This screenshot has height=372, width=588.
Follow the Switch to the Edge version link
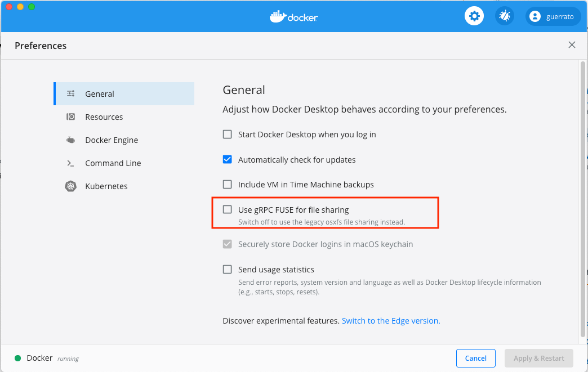[391, 321]
